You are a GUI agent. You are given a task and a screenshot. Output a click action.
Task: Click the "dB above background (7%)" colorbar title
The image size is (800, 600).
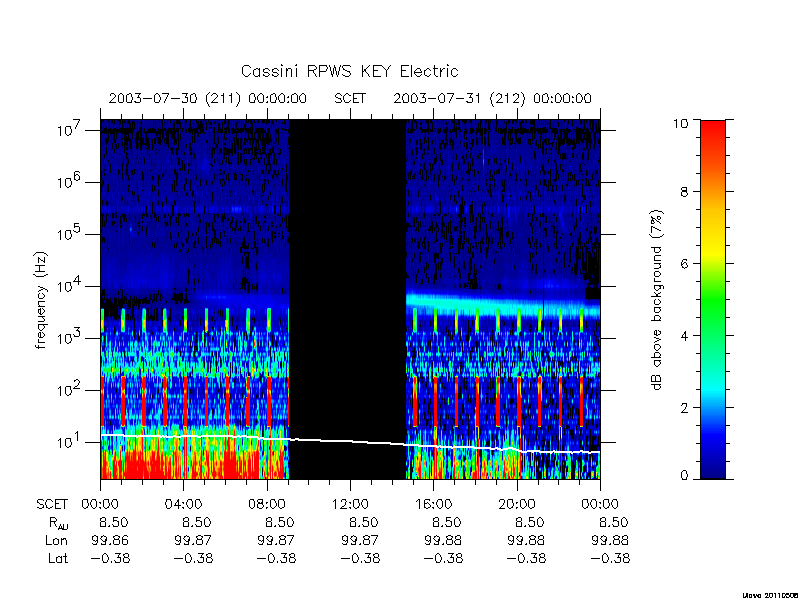(657, 300)
